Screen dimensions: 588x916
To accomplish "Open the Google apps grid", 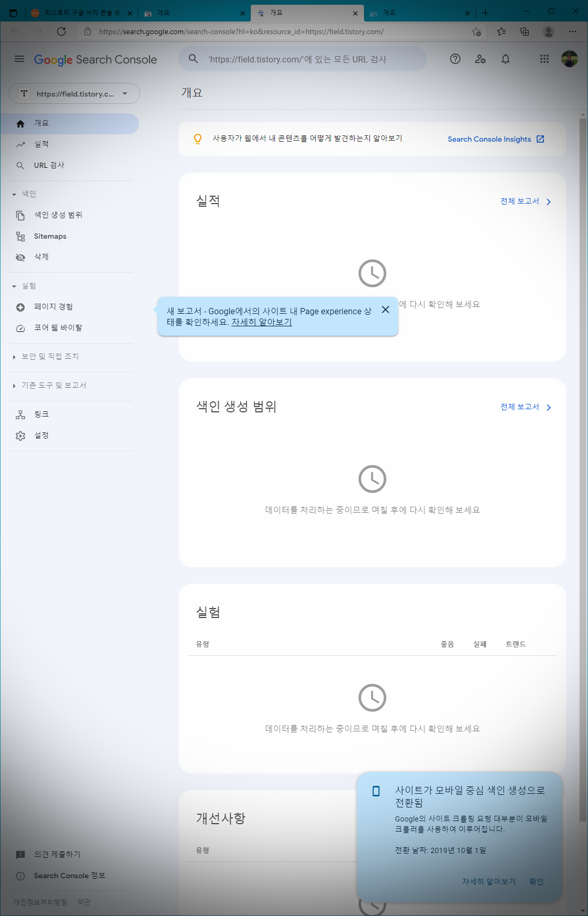I will (x=544, y=59).
